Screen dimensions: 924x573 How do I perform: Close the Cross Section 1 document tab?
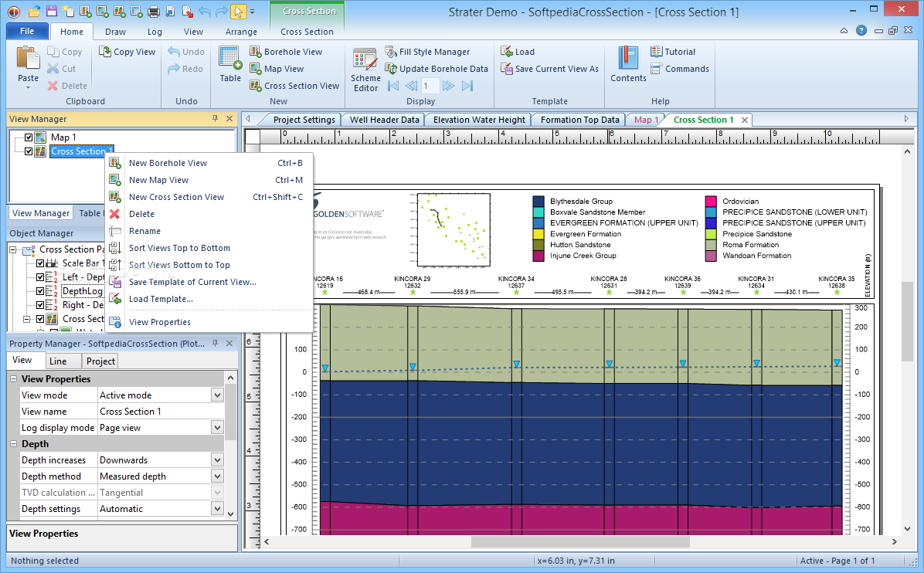(x=745, y=120)
